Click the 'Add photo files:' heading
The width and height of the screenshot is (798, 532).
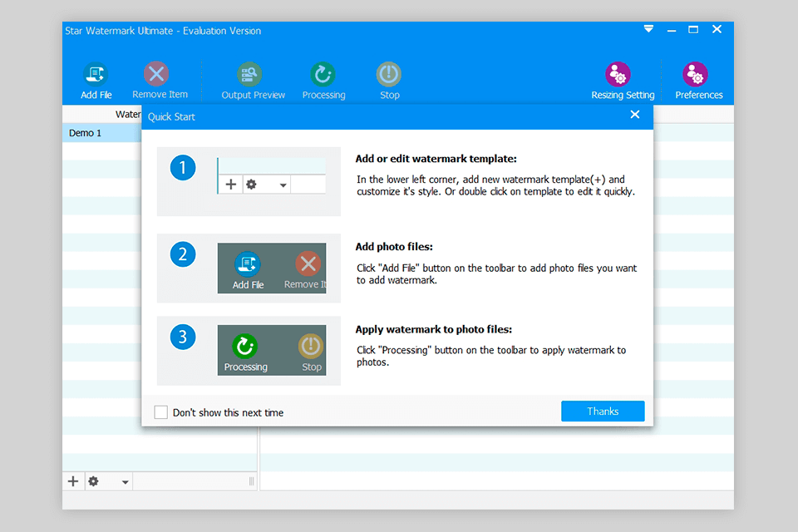pos(394,247)
